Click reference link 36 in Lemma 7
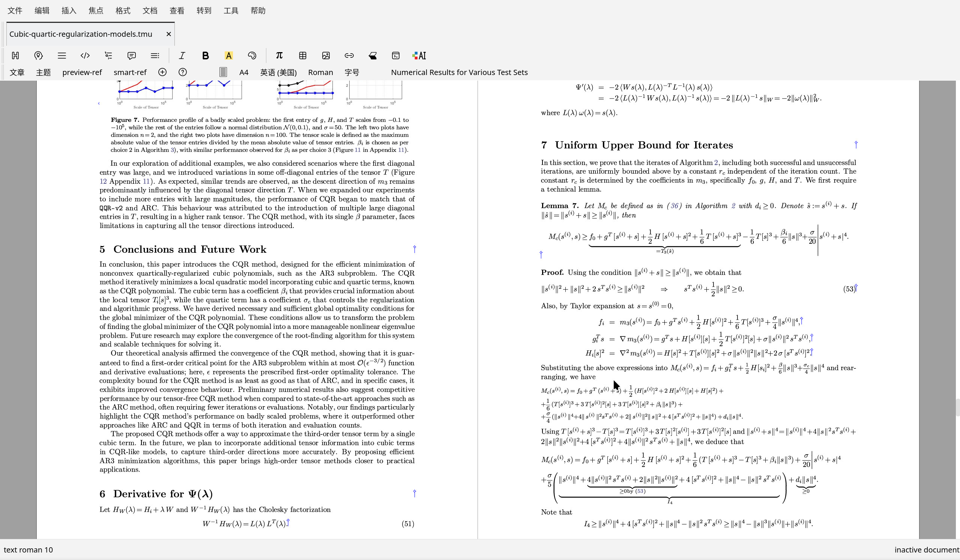 pyautogui.click(x=674, y=206)
